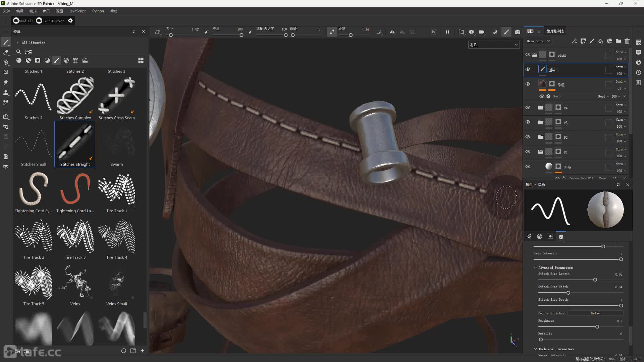The width and height of the screenshot is (644, 362).
Task: Hide the pishi folder layer
Action: [x=528, y=55]
